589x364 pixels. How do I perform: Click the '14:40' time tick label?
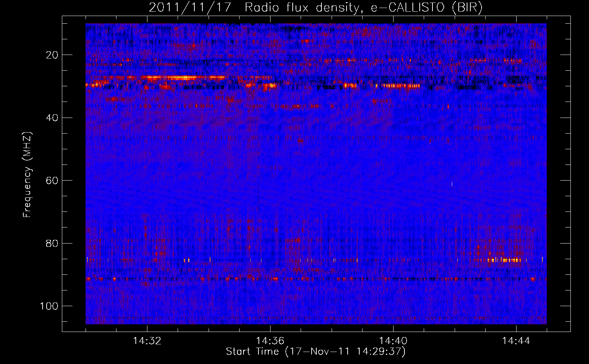393,341
